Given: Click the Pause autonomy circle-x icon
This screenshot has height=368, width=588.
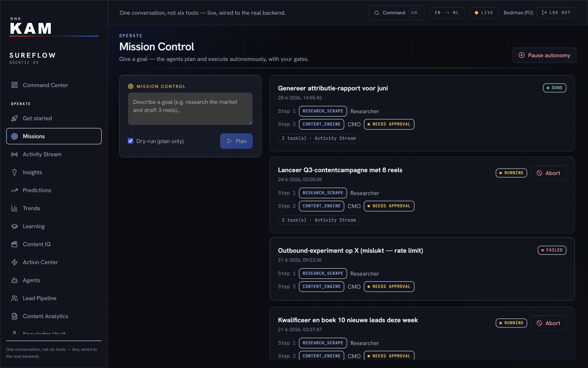Looking at the screenshot, I should [x=522, y=55].
